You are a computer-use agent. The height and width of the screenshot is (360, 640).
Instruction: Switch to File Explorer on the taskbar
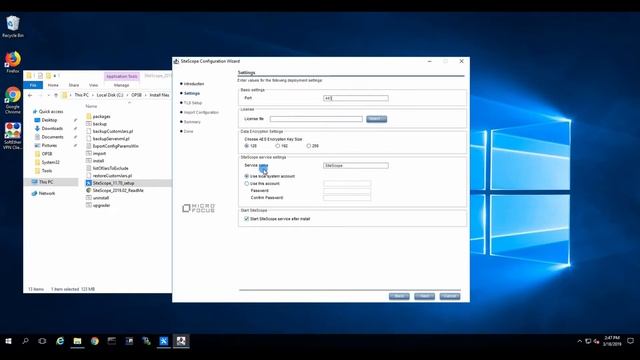pos(77,341)
